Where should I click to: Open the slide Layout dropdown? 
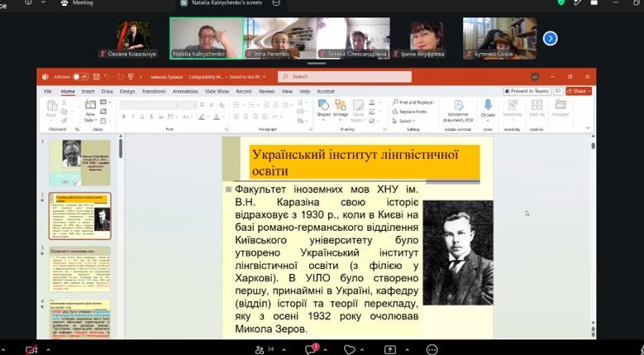point(105,103)
